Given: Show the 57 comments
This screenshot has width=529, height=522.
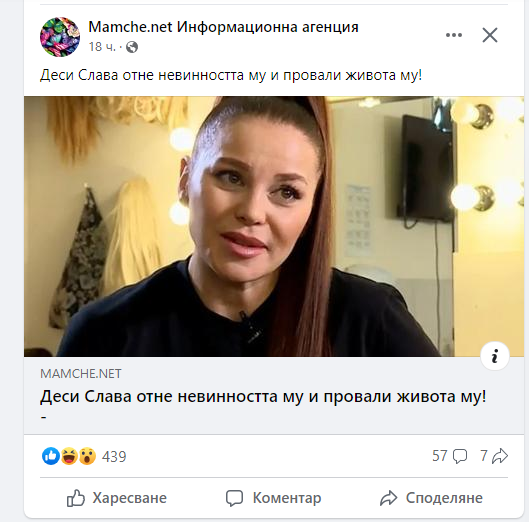Looking at the screenshot, I should click(449, 456).
